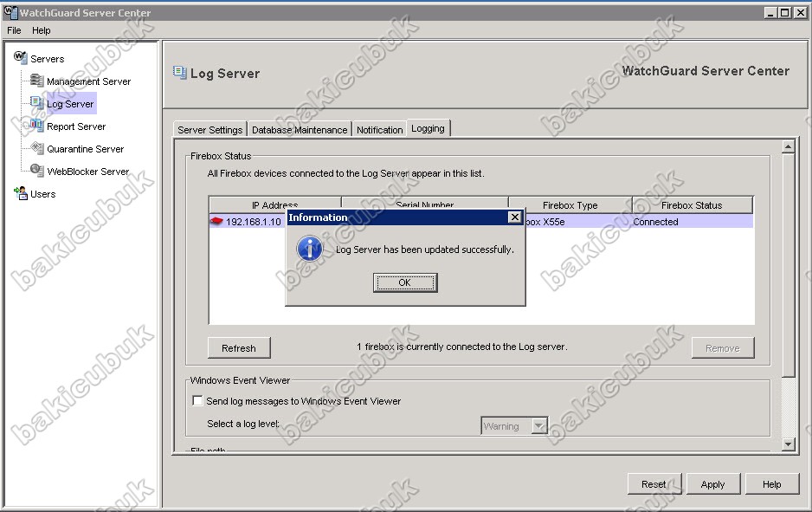The height and width of the screenshot is (512, 812).
Task: Click the scrollbar up arrow
Action: pos(788,146)
